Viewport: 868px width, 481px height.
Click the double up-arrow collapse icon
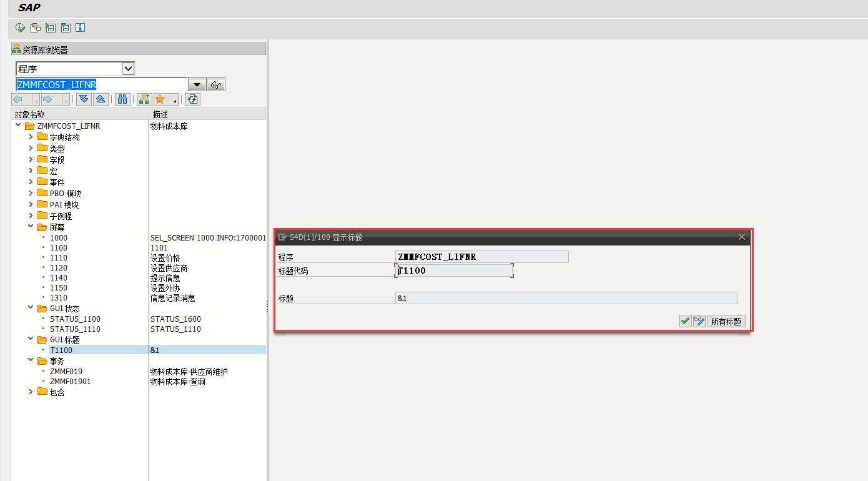[101, 99]
